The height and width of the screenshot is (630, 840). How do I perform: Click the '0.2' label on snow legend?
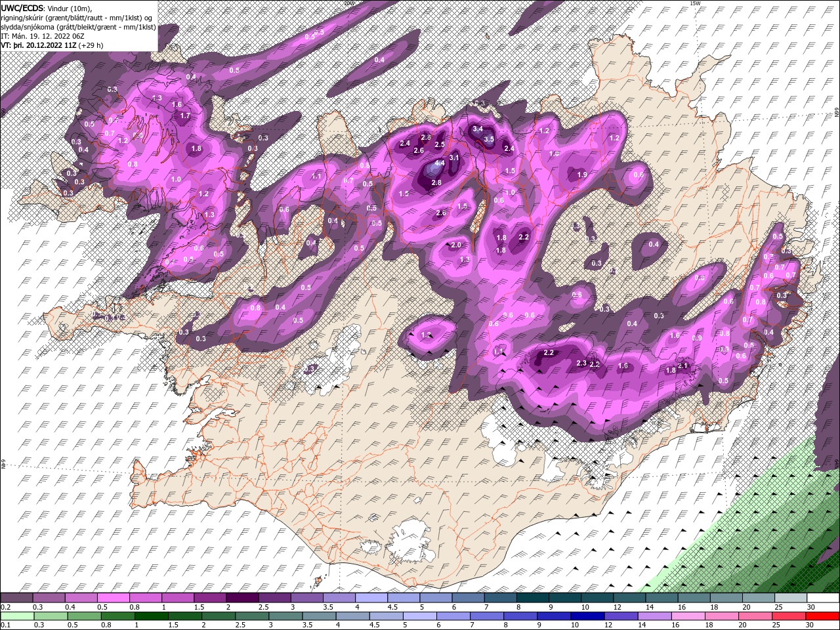5,607
